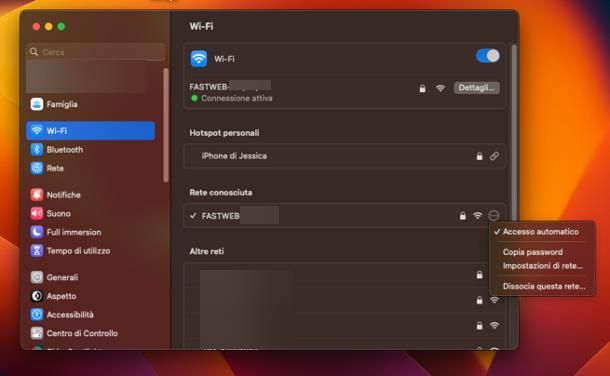This screenshot has height=376, width=610.
Task: Click lock icon in known FASTWEB row
Action: pyautogui.click(x=463, y=216)
